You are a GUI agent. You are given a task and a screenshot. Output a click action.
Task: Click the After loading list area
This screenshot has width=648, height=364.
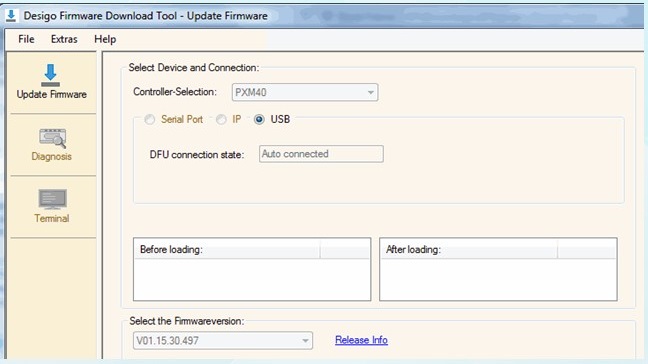click(498, 279)
